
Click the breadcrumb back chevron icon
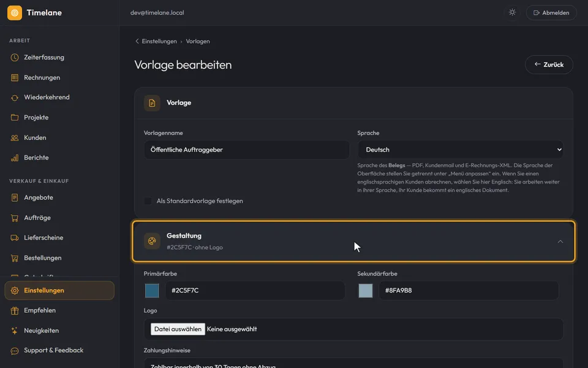(x=137, y=41)
